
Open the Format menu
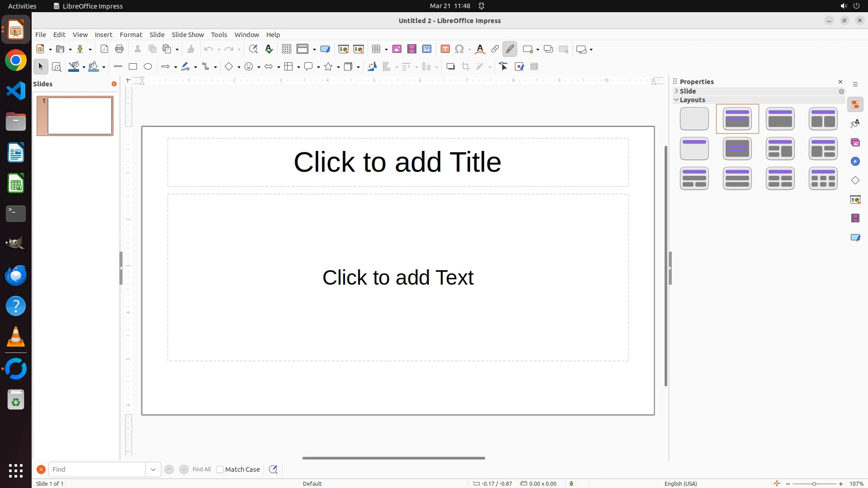(131, 35)
